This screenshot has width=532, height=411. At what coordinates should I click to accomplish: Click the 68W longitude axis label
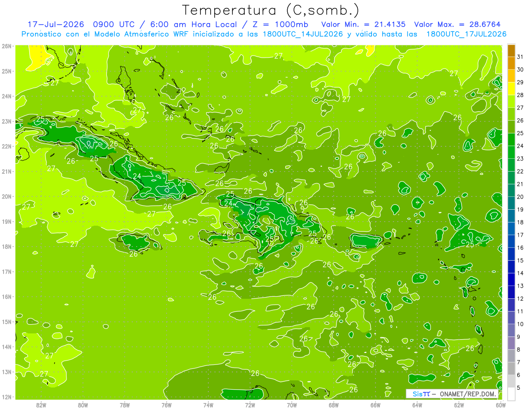333,405
